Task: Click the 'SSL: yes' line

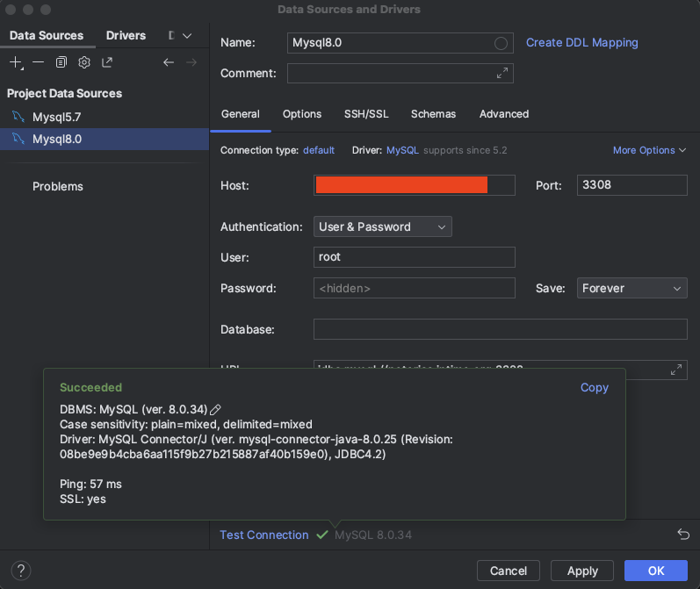Action: [83, 499]
